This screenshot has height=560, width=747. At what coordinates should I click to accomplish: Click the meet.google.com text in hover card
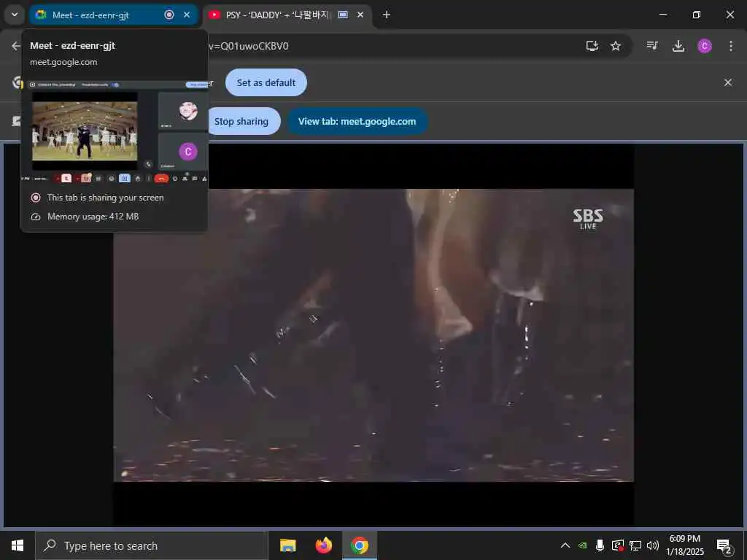click(x=63, y=62)
